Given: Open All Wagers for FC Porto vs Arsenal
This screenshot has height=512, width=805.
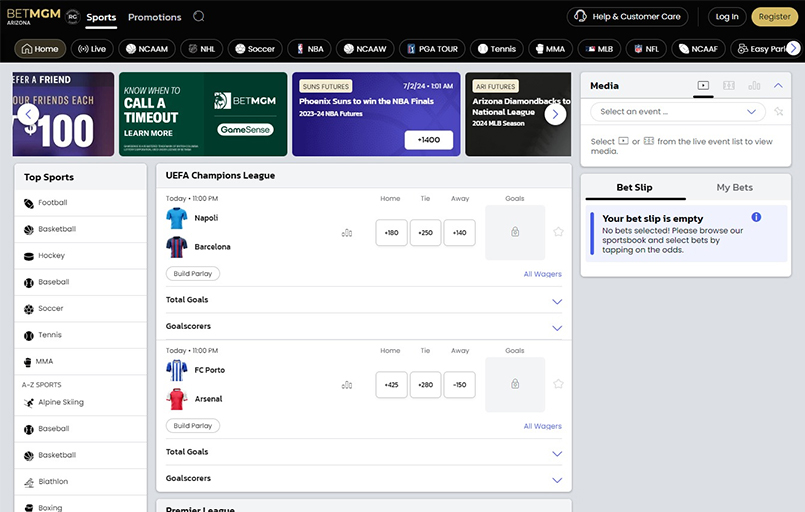Looking at the screenshot, I should pyautogui.click(x=542, y=426).
